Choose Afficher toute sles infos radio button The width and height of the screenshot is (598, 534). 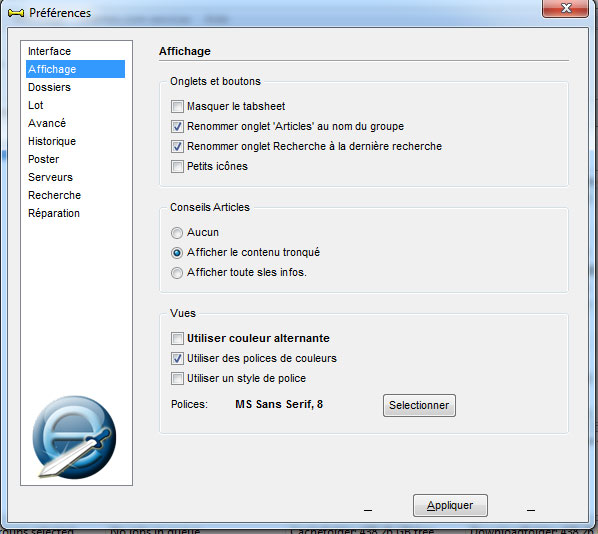(x=177, y=273)
